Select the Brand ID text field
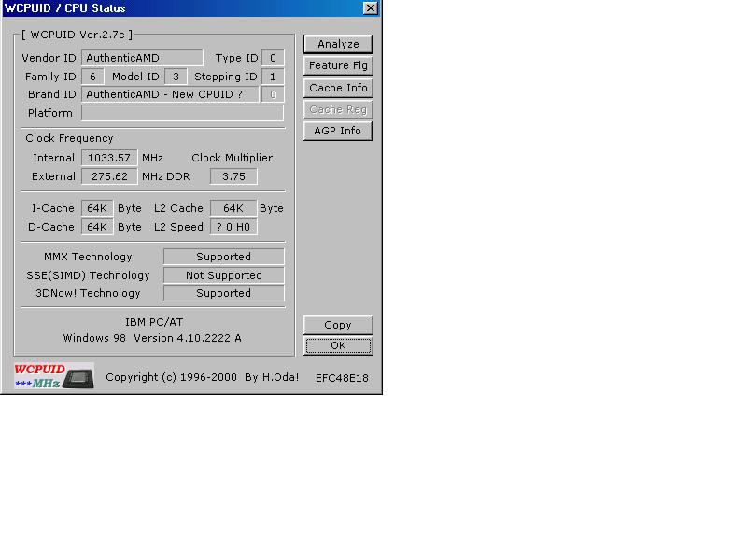This screenshot has width=747, height=560. (170, 94)
